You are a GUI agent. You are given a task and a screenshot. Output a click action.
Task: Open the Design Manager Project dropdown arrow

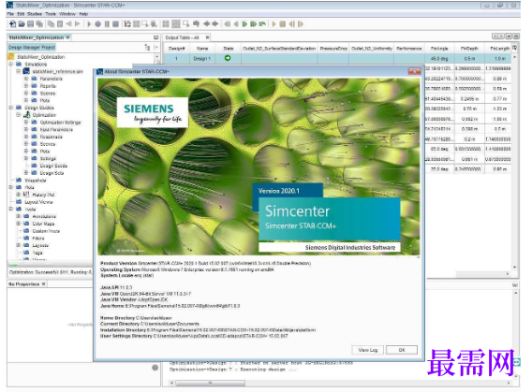click(156, 48)
